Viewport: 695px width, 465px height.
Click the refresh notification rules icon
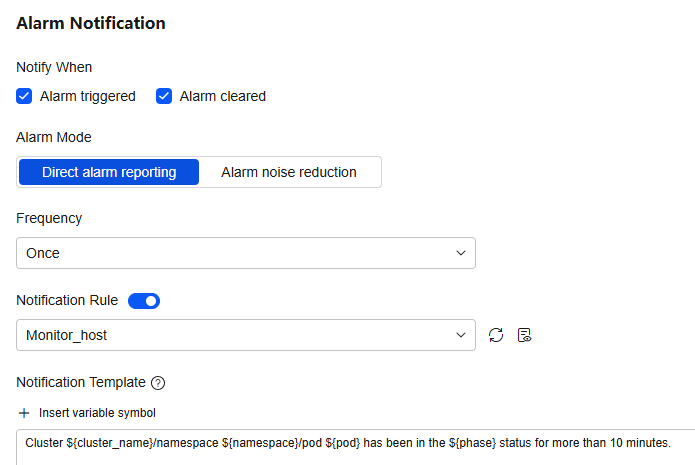click(496, 335)
